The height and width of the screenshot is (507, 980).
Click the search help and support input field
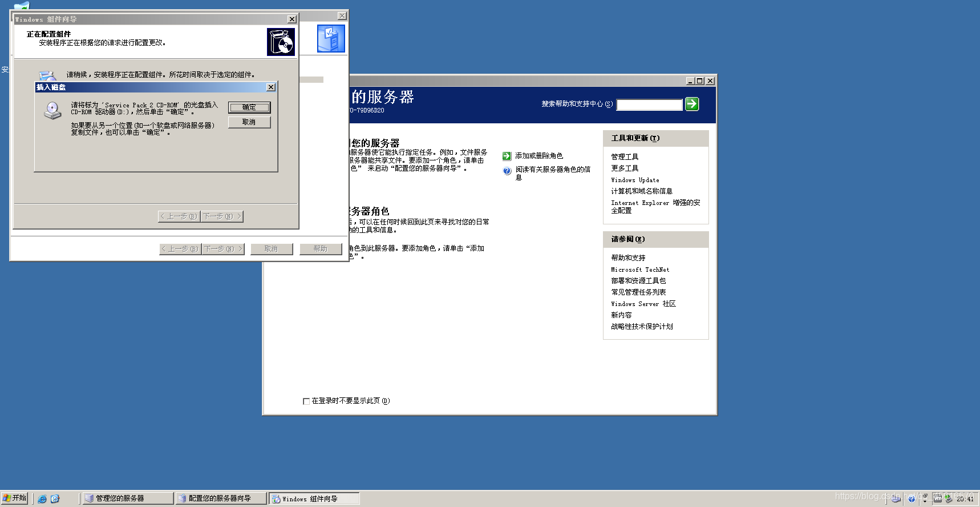point(649,104)
